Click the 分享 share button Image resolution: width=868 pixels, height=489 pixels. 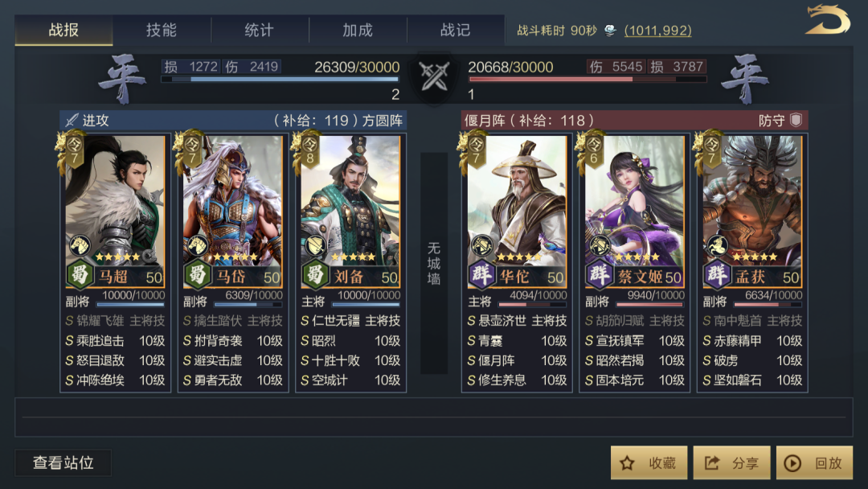(x=731, y=462)
